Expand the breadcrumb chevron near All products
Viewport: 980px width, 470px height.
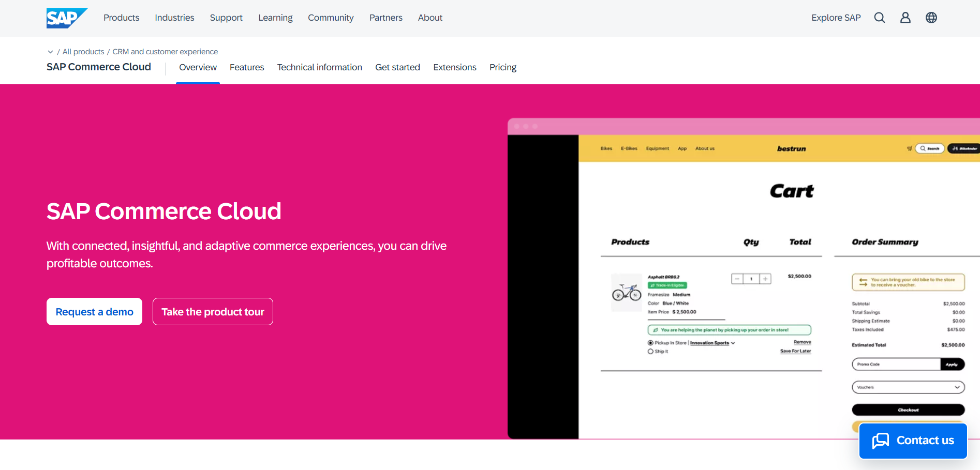click(x=50, y=52)
